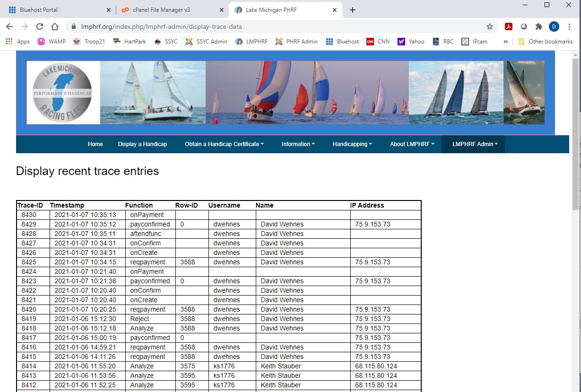Open the PHRF Admin bookmark

296,42
